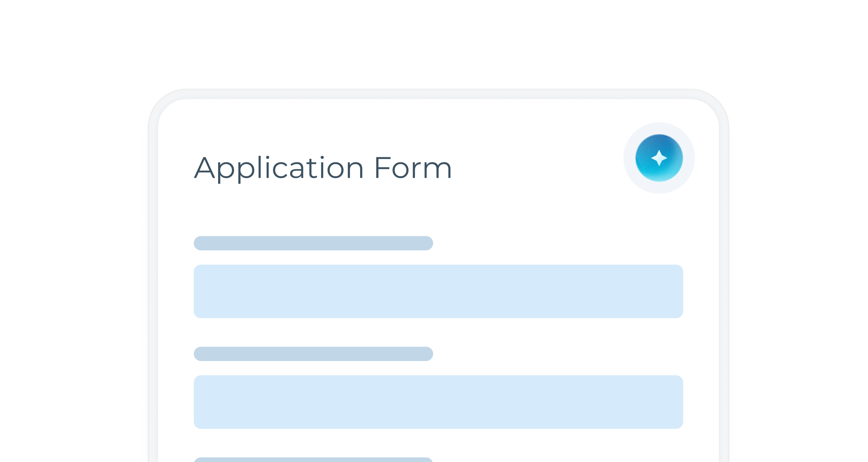Activate the gradient blue circle button
Viewport: 868px width, 462px height.
pyautogui.click(x=659, y=158)
